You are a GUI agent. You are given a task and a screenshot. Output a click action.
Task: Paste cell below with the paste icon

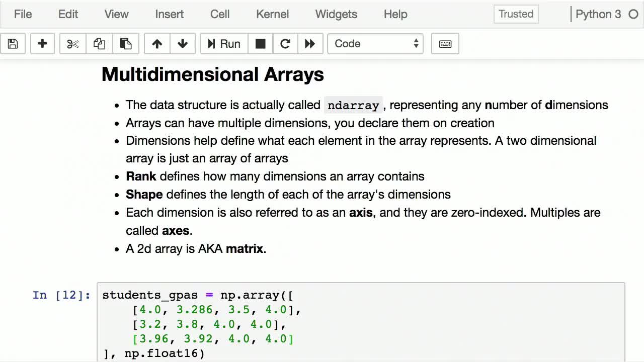126,44
